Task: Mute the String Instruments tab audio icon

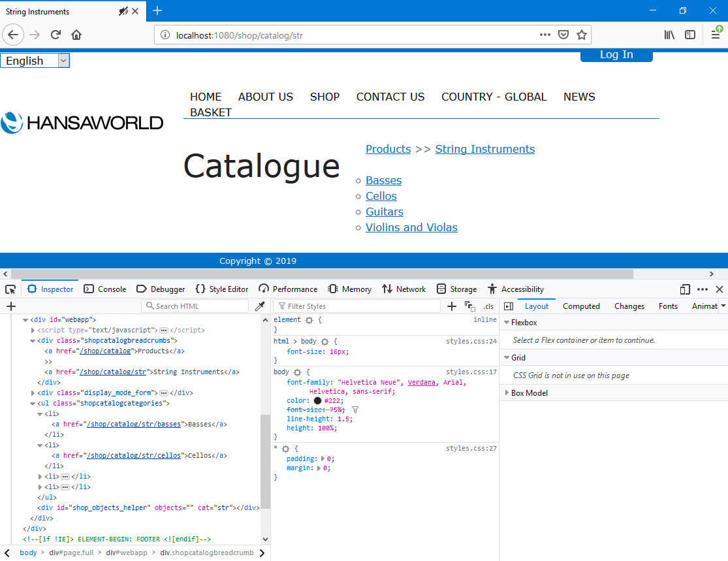Action: tap(123, 11)
